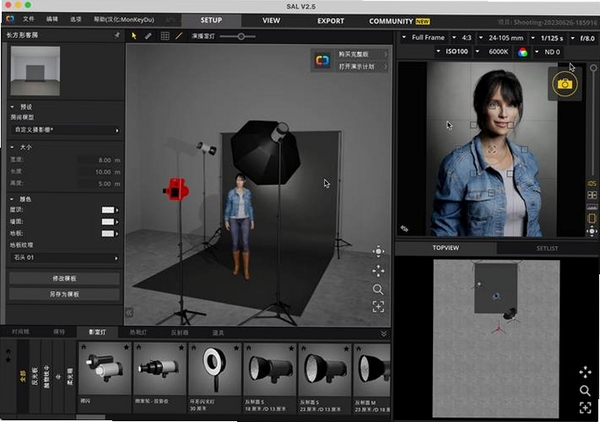This screenshot has height=422, width=600.
Task: Open the color wheel white balance icon
Action: pos(522,52)
